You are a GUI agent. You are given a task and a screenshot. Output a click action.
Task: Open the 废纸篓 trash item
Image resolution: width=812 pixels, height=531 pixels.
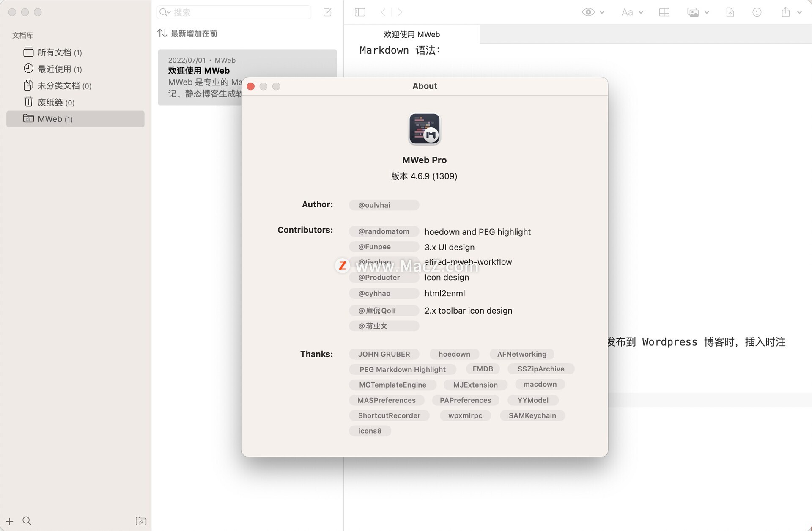coord(75,102)
